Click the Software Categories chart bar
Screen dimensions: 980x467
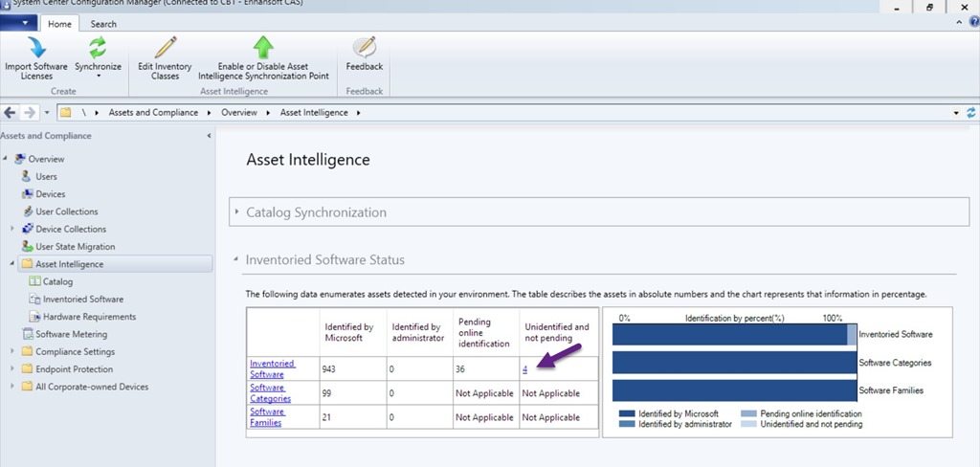point(734,363)
